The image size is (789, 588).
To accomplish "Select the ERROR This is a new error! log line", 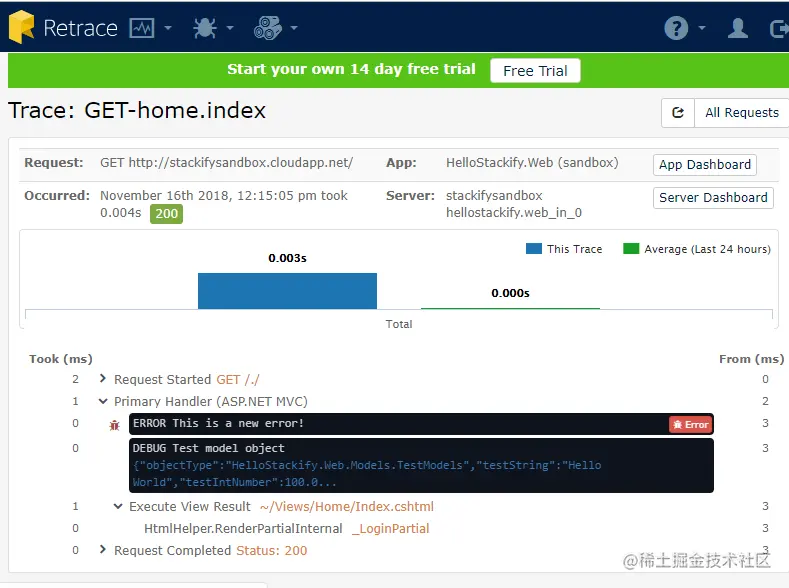I will [421, 424].
